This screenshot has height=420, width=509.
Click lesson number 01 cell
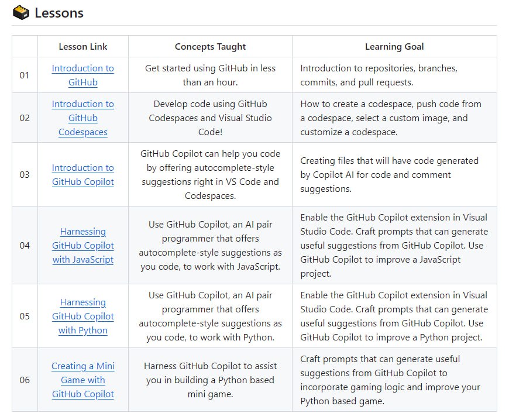[25, 75]
